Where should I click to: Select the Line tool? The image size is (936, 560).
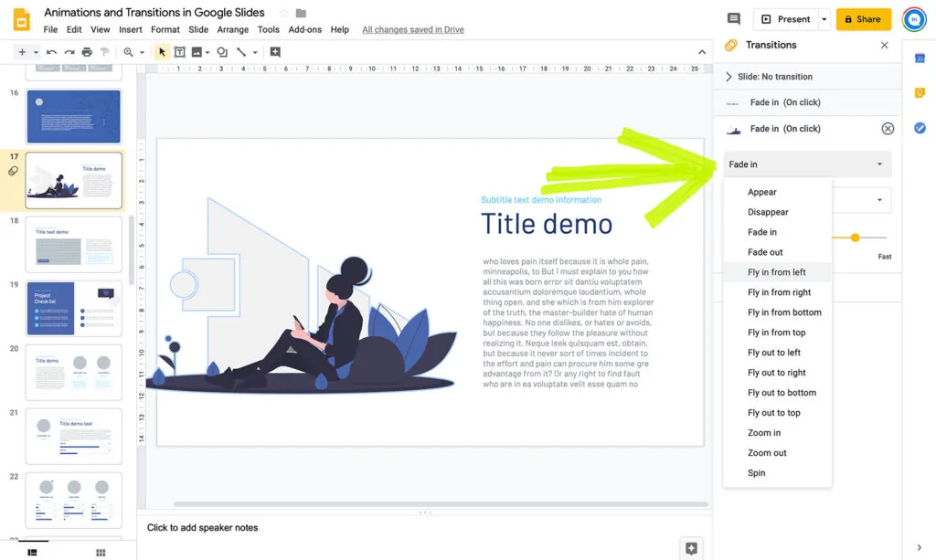pyautogui.click(x=241, y=52)
